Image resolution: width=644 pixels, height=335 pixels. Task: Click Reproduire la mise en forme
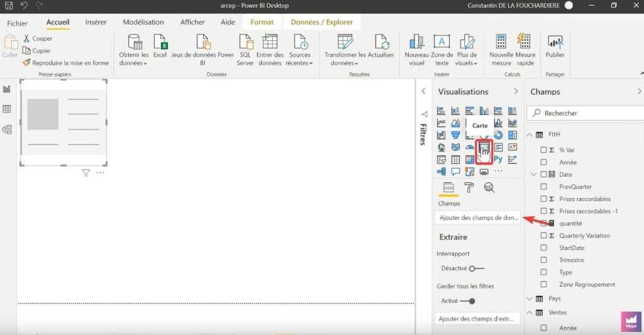pyautogui.click(x=65, y=63)
